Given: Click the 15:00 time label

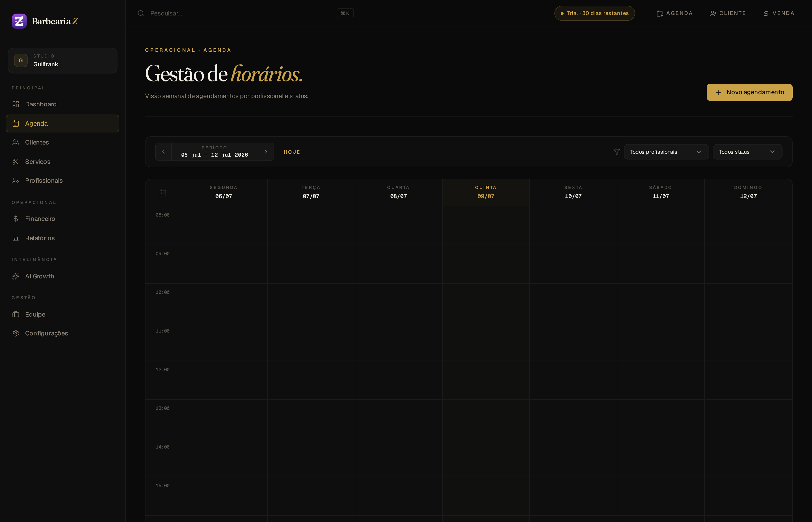Looking at the screenshot, I should click(x=163, y=486).
